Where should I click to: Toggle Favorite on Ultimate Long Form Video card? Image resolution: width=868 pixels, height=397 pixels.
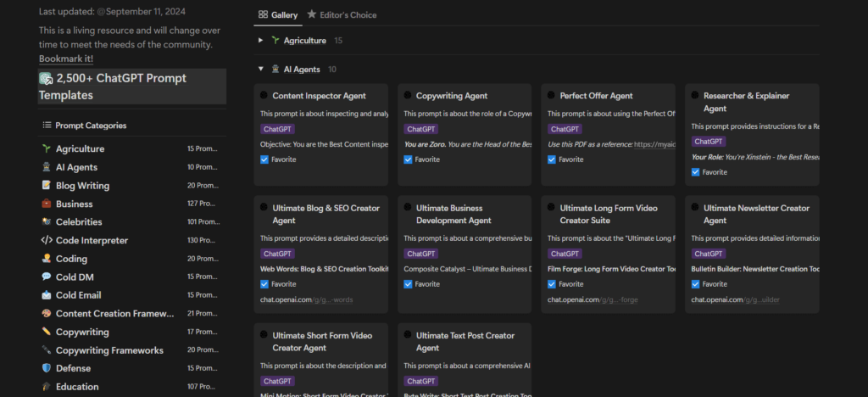pos(552,284)
